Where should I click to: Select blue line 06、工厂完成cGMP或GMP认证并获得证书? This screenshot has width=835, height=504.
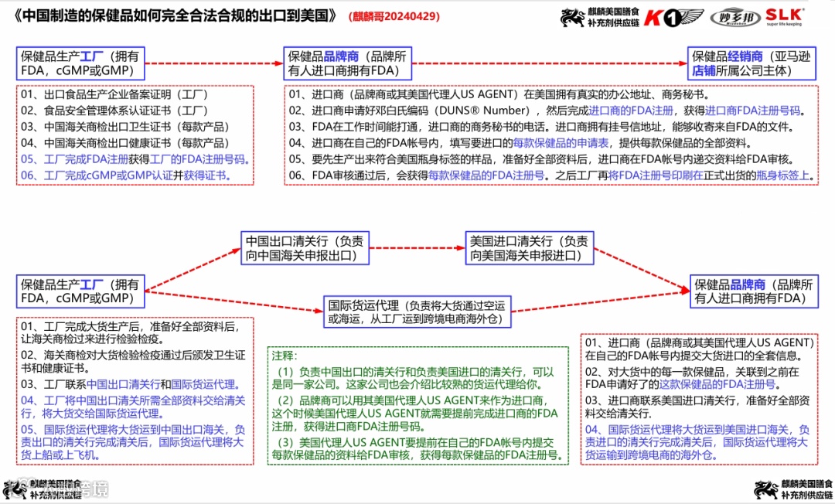tap(126, 175)
